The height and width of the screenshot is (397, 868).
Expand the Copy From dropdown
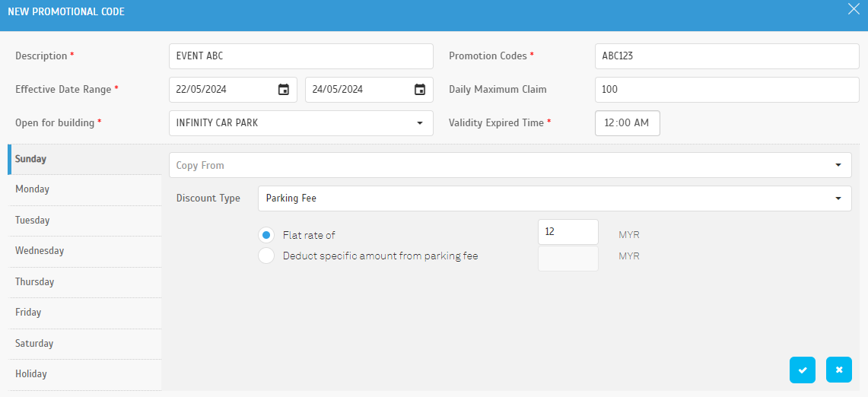(x=510, y=165)
